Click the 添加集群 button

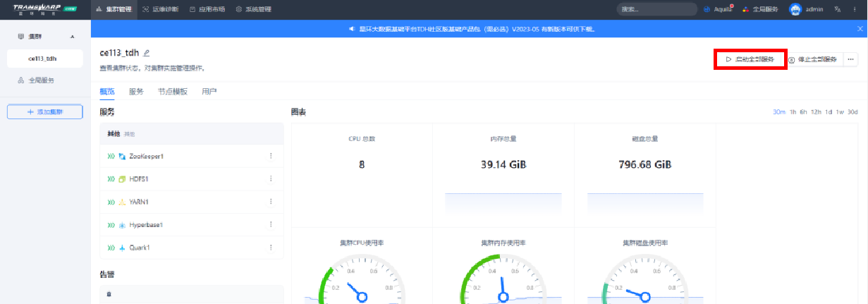tap(44, 112)
